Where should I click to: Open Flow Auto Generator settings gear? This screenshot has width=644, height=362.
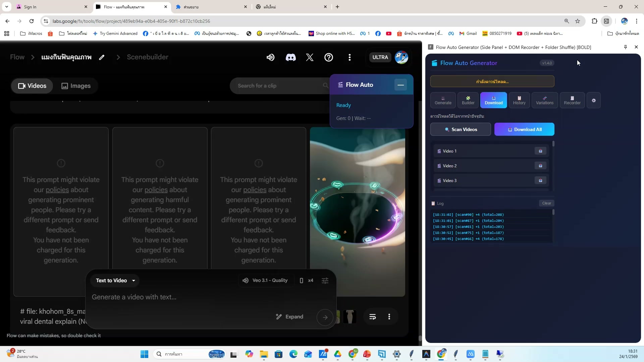[x=594, y=101]
